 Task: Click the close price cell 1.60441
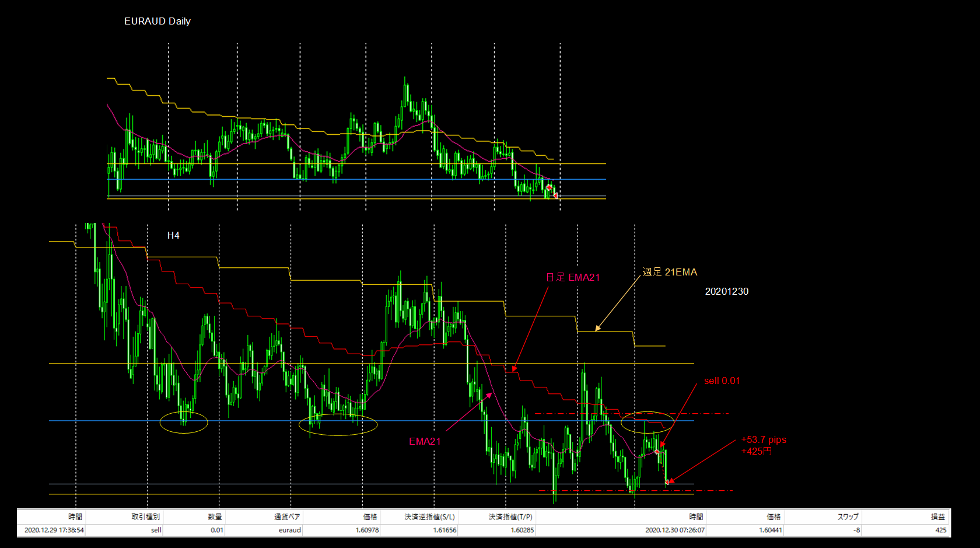[770, 530]
